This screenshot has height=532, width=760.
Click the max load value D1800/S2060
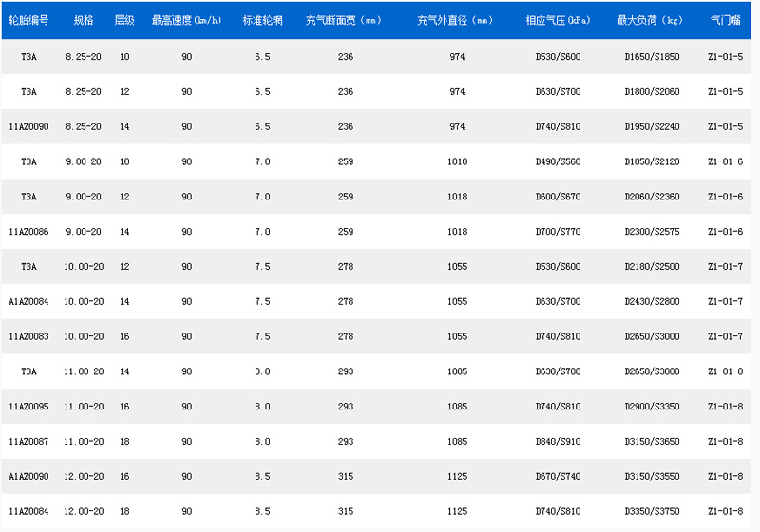coord(652,91)
